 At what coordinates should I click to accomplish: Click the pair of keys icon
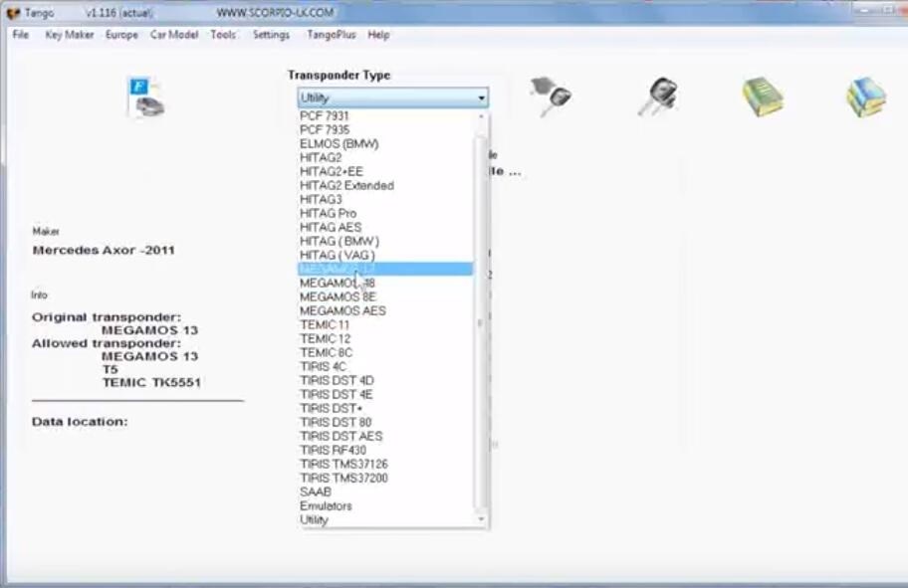658,97
